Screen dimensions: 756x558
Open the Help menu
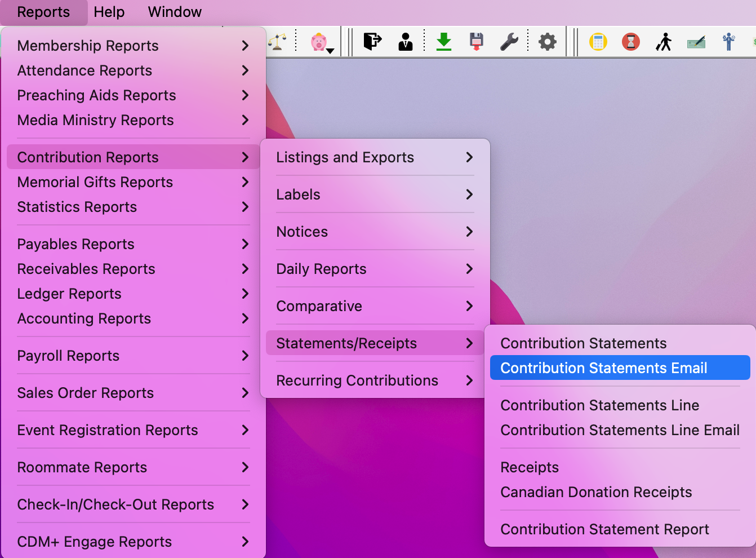point(109,12)
